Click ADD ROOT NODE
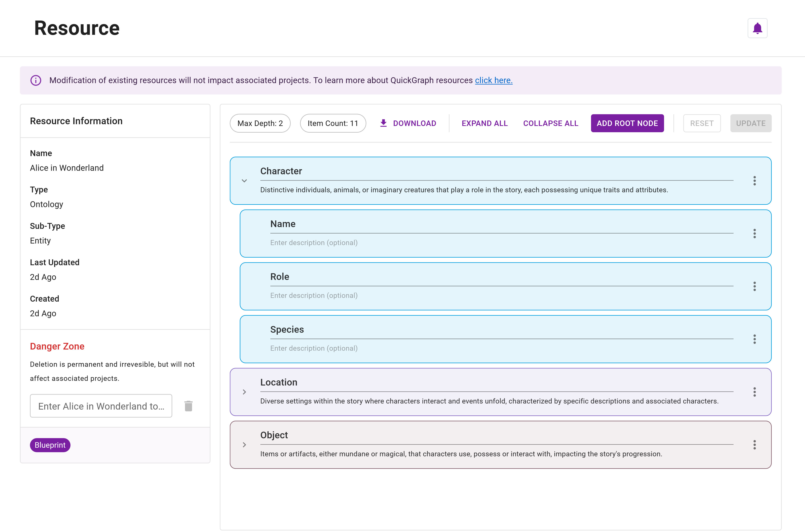The image size is (805, 532). pos(627,123)
